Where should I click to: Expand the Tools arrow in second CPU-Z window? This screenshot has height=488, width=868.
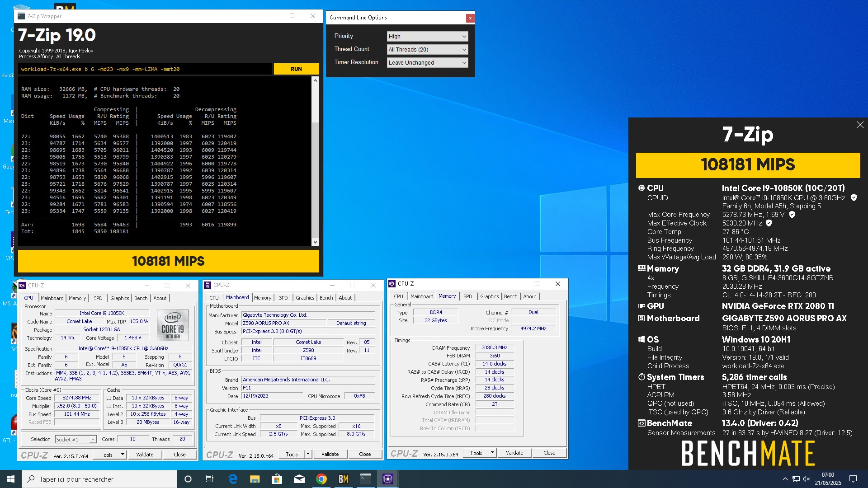[308, 454]
